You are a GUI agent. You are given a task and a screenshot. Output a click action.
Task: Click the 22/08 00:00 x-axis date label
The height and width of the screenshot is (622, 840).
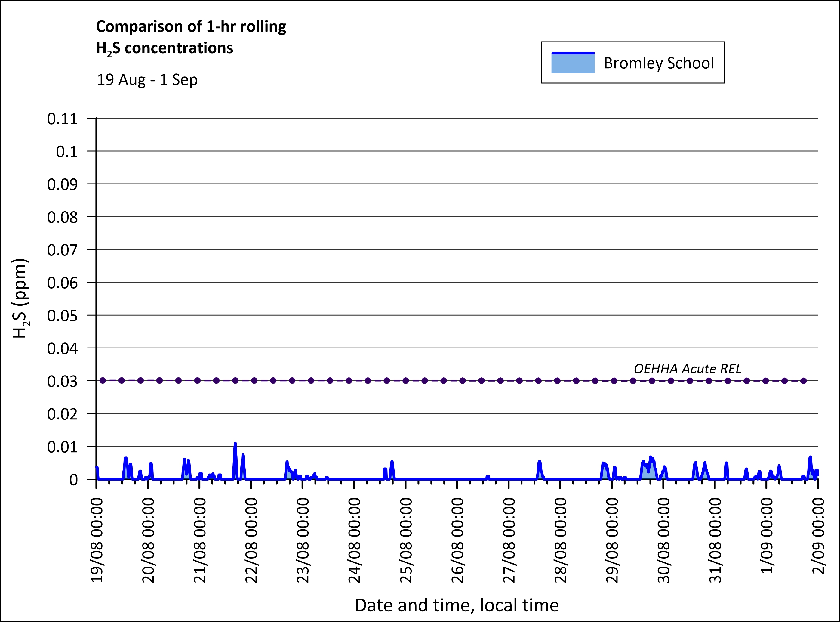251,540
